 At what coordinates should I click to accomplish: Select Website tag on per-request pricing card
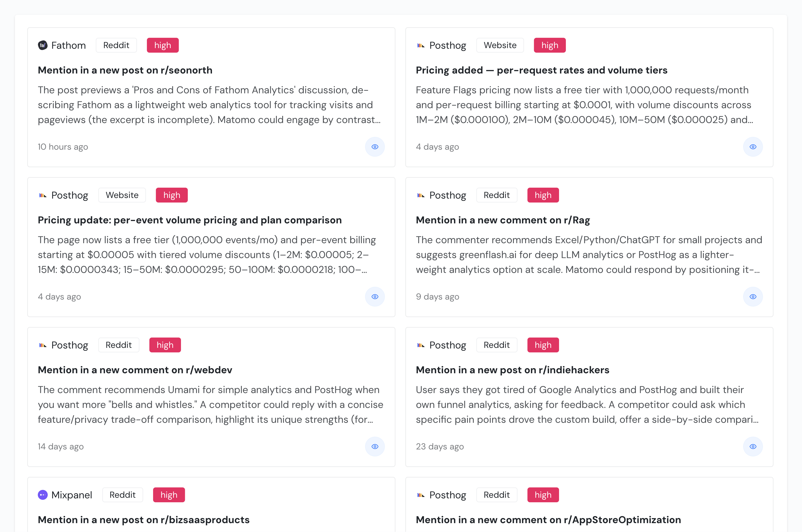[x=500, y=45]
